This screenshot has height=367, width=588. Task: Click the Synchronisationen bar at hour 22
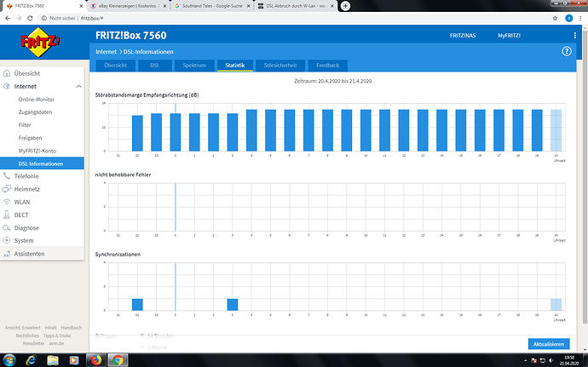(137, 304)
